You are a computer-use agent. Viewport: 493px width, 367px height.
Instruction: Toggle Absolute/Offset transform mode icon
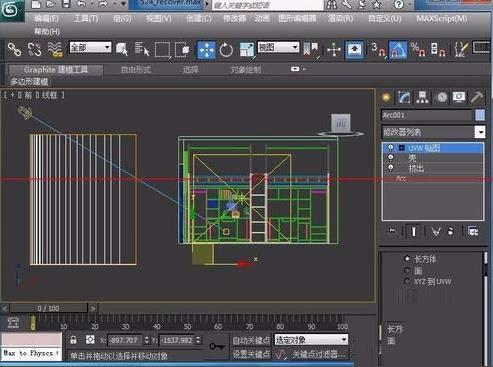point(90,340)
